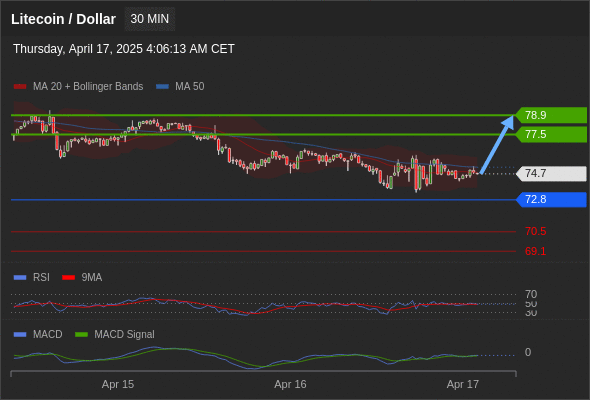Select the 78.9 green resistance label

[x=551, y=115]
